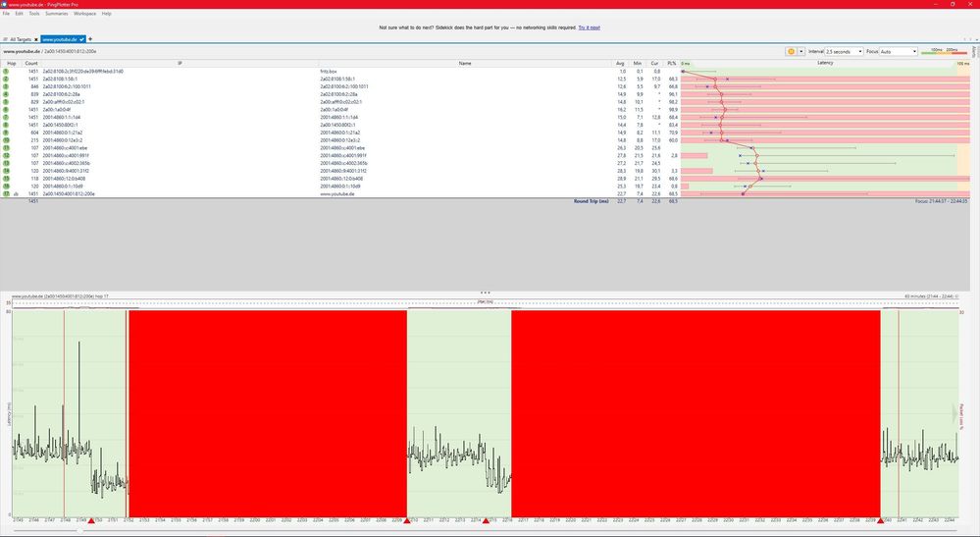
Task: Sort by the Count column header
Action: click(31, 63)
